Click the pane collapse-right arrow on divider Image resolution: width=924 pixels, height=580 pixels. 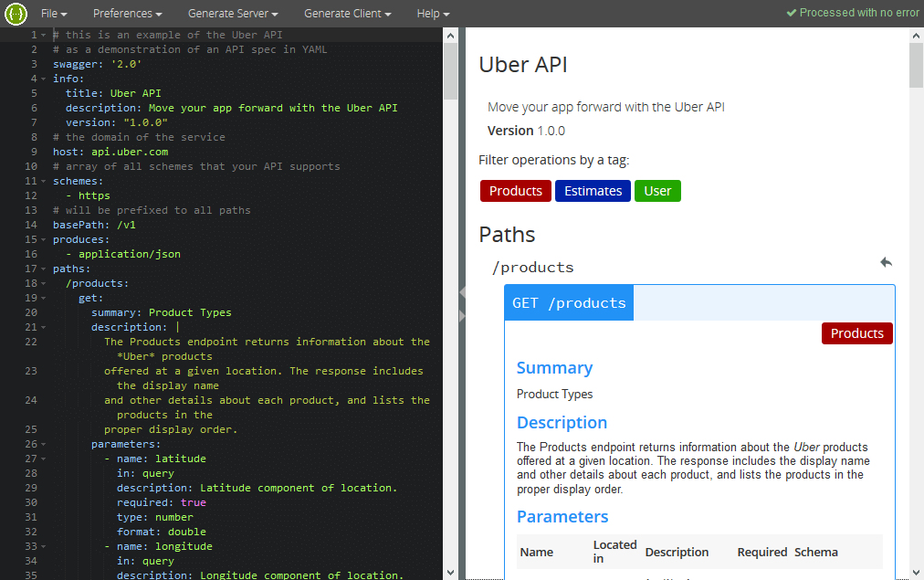point(463,317)
